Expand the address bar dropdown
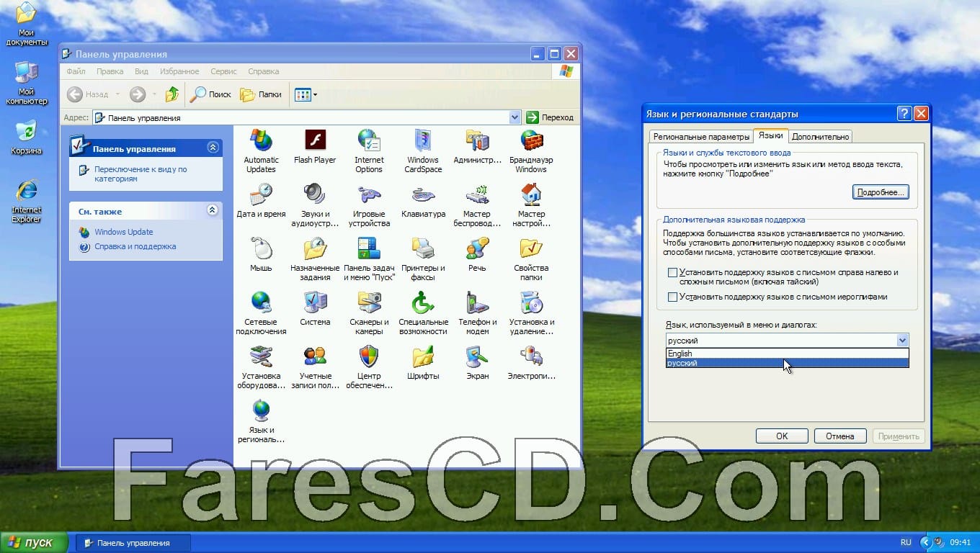Screen dimensions: 980x553 [x=514, y=117]
